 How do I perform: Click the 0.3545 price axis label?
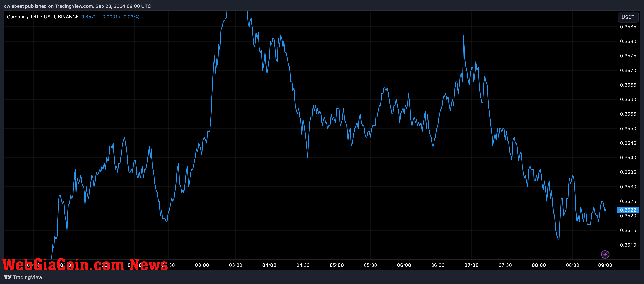[x=628, y=143]
